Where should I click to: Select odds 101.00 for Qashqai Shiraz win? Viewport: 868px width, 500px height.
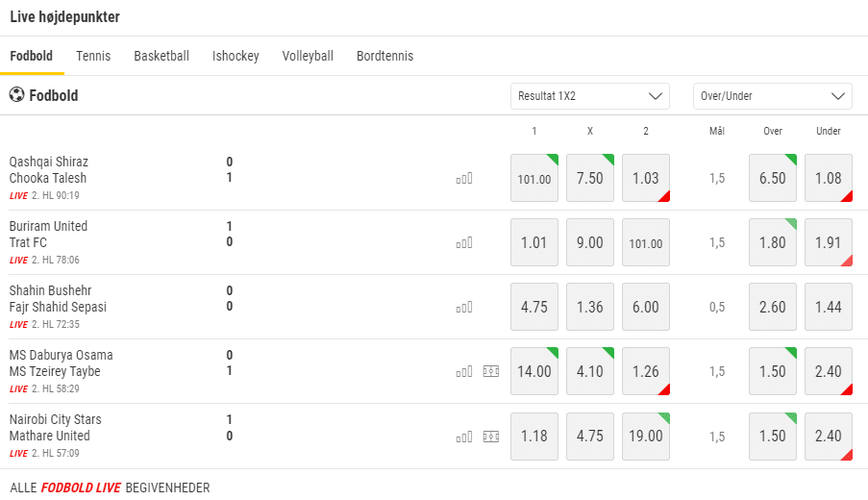coord(534,178)
